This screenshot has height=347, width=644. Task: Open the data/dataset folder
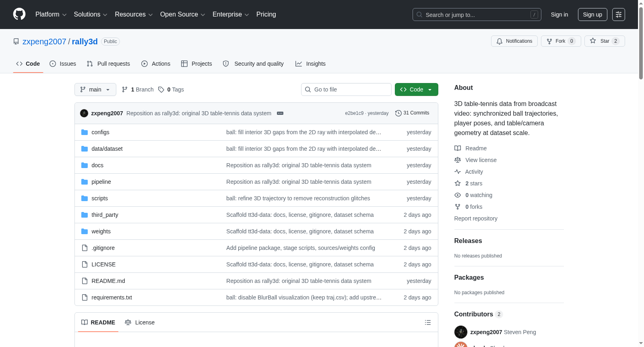coord(107,149)
